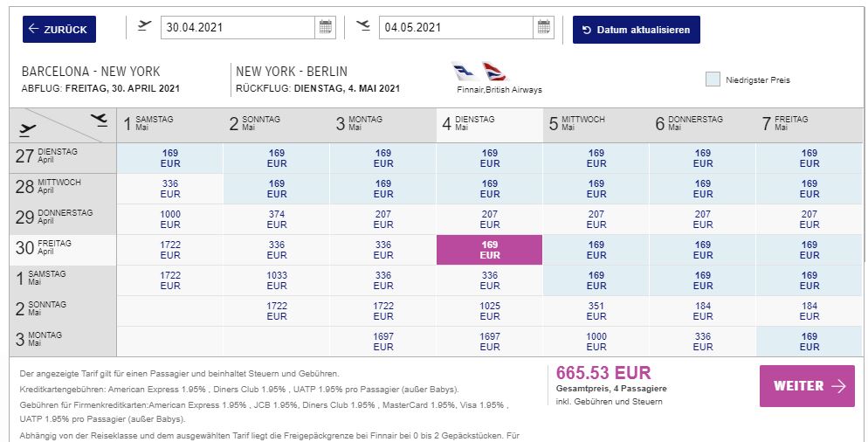Click Datum aktualisieren button

tap(636, 30)
